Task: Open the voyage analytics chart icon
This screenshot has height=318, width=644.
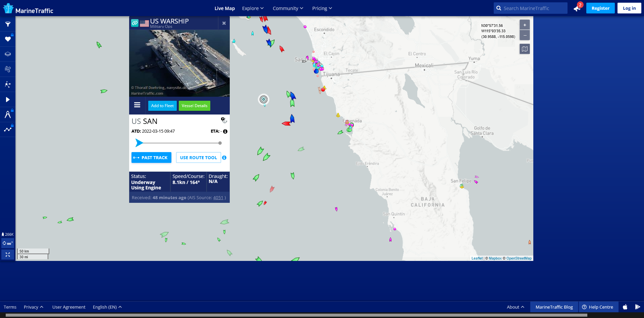Action: pos(8,129)
